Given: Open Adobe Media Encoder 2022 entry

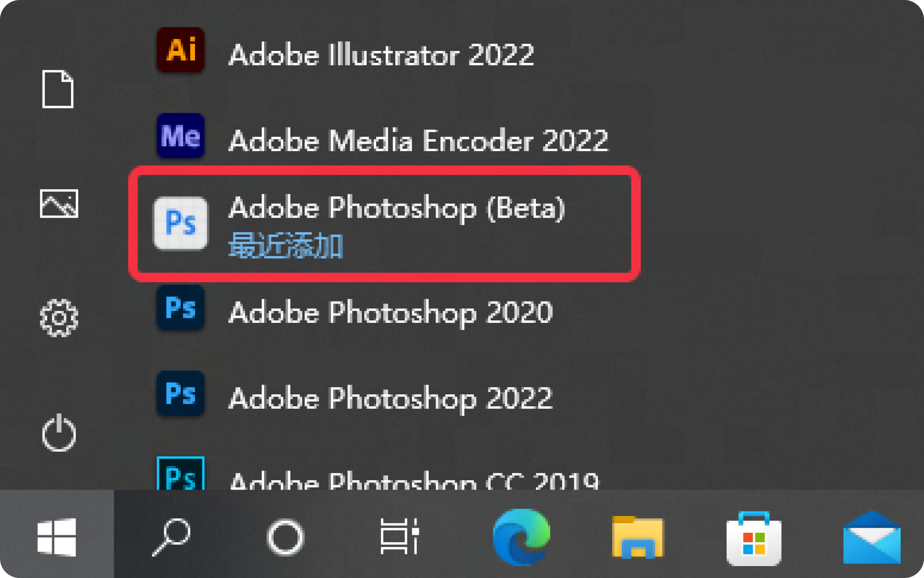Looking at the screenshot, I should coord(418,140).
